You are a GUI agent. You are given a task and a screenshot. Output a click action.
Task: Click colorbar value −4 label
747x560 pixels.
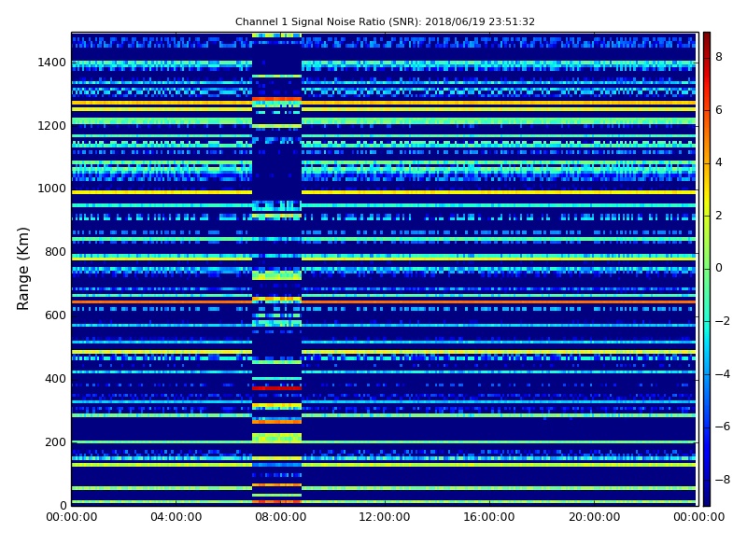coord(723,374)
